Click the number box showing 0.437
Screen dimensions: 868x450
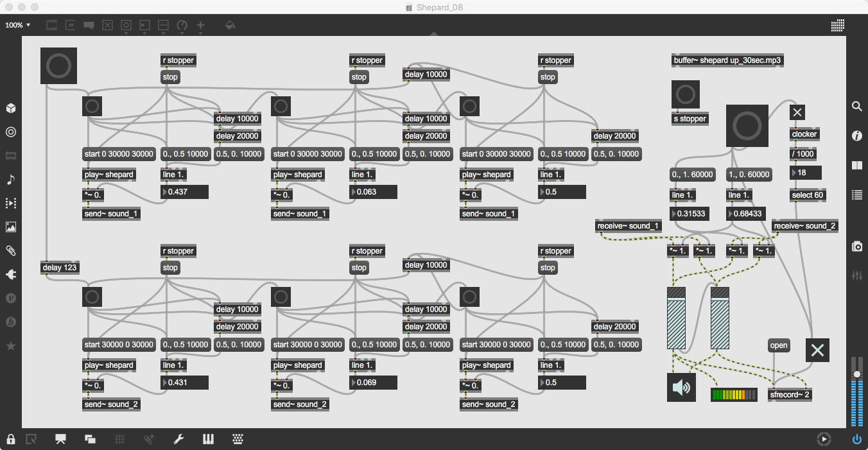tap(185, 191)
